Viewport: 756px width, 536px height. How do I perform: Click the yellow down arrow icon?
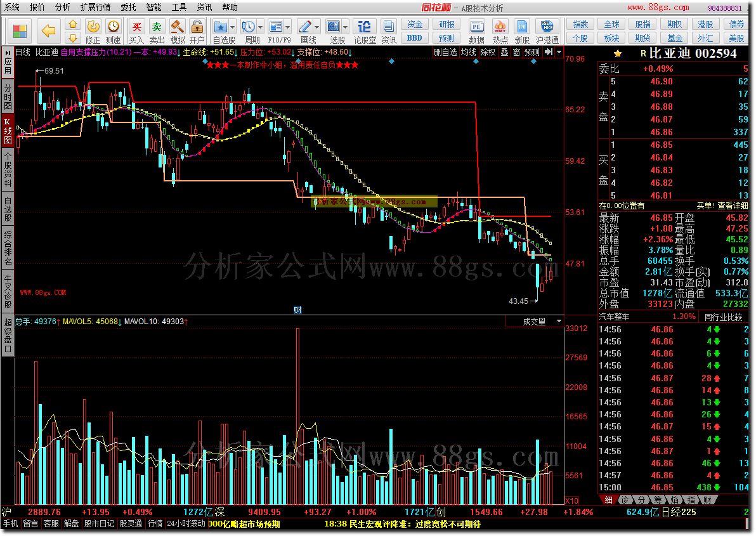click(72, 37)
